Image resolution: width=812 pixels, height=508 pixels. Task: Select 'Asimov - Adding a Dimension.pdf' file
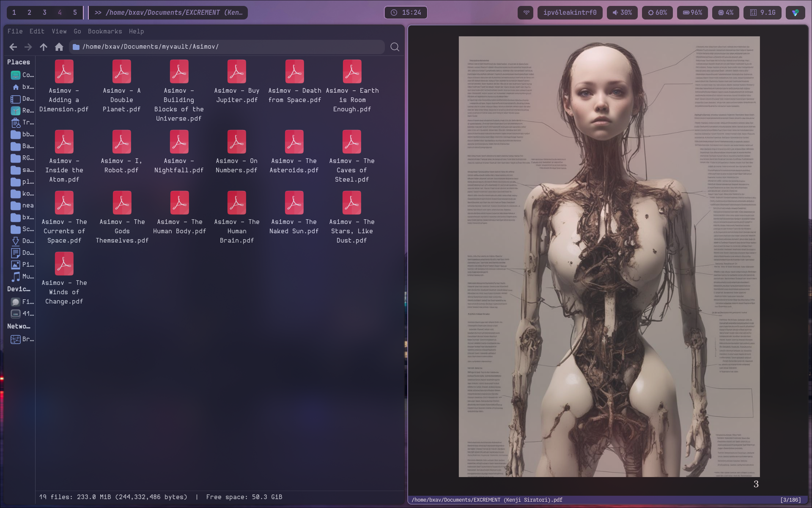(x=64, y=86)
